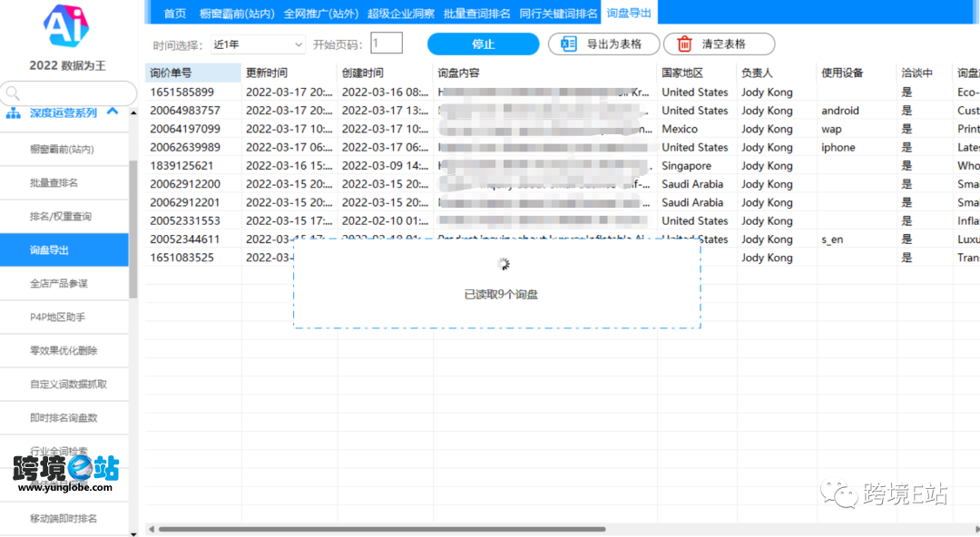Click the 负责人 column header
Screen dimensions: 980x537
point(777,73)
